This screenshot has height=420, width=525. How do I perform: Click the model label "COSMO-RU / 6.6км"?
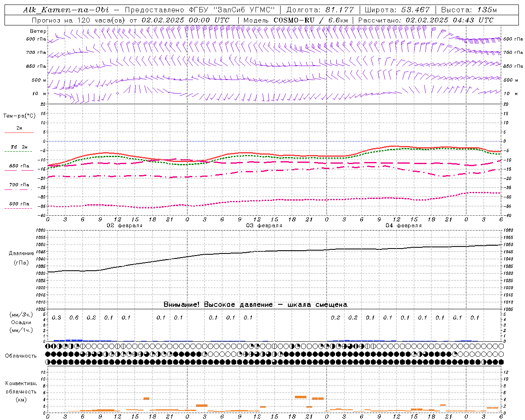coord(310,20)
